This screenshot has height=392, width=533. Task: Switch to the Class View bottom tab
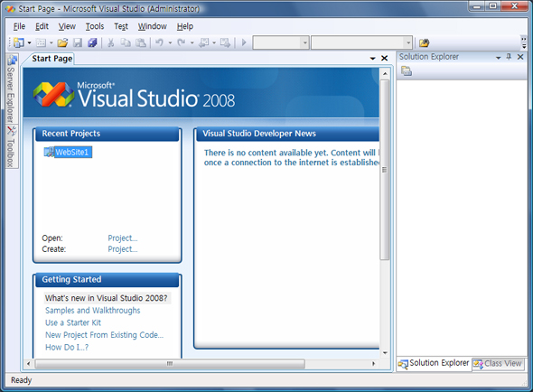[x=498, y=364]
